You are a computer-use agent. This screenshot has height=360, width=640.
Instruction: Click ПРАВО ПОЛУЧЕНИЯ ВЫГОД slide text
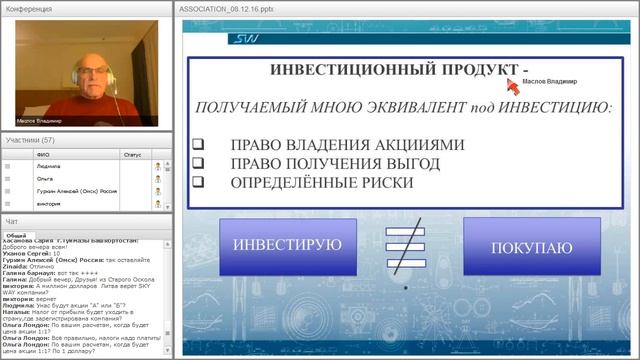tap(336, 164)
